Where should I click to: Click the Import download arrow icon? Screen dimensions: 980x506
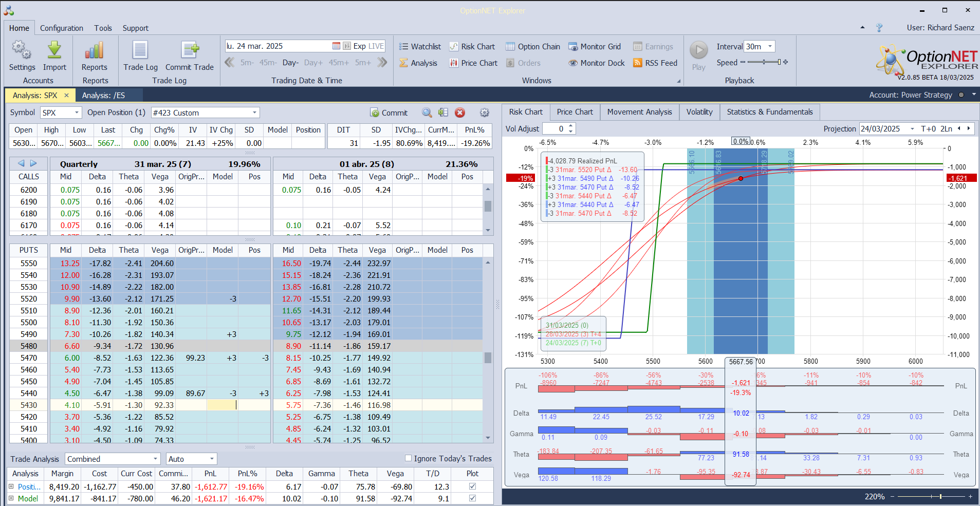point(54,50)
